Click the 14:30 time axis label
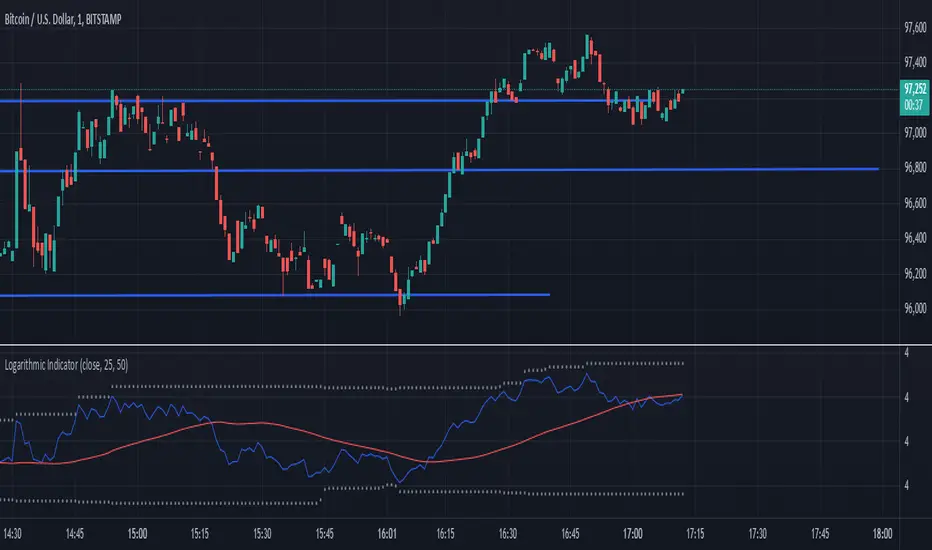 (x=12, y=533)
